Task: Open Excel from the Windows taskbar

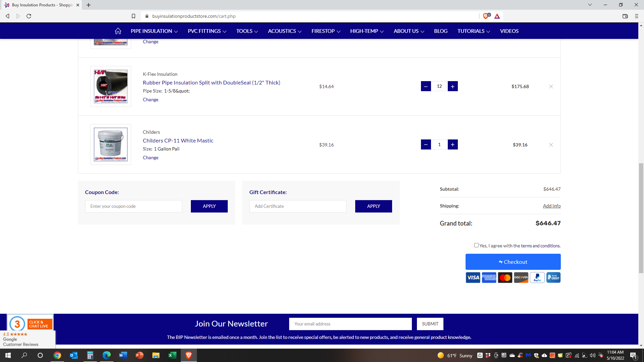Action: [x=172, y=355]
